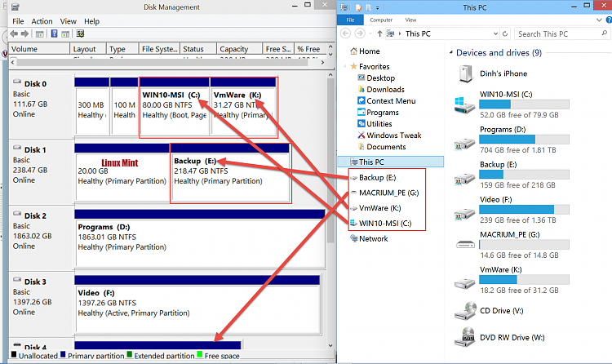Image resolution: width=612 pixels, height=364 pixels.
Task: Click Explorer Back navigation button
Action: 345,33
